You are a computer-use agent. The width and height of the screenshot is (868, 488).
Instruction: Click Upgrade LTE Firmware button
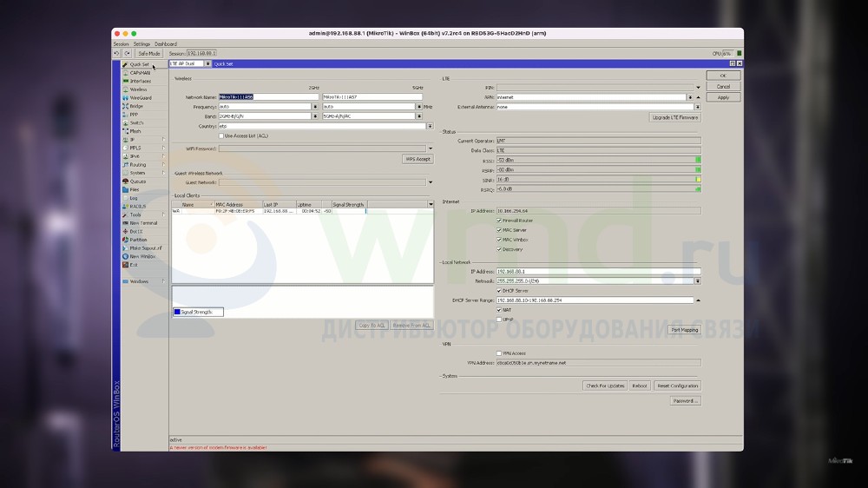[674, 117]
